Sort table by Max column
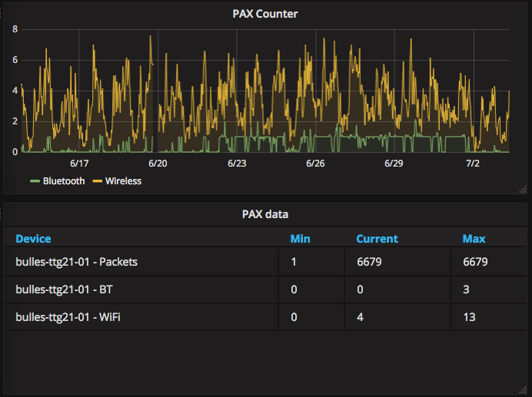532x397 pixels. 474,239
